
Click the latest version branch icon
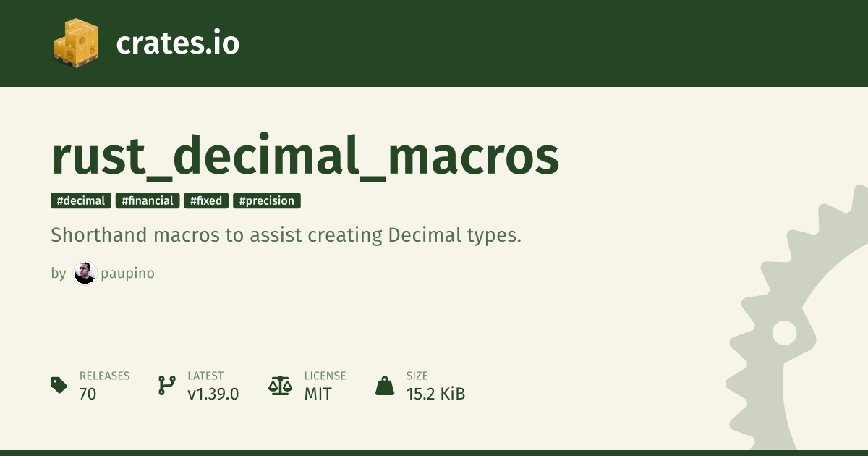(166, 385)
